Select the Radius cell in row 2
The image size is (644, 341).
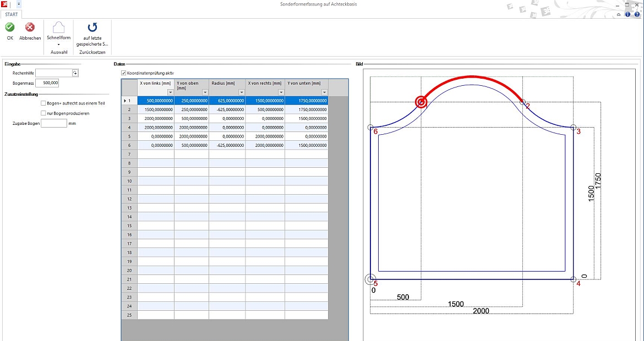227,109
